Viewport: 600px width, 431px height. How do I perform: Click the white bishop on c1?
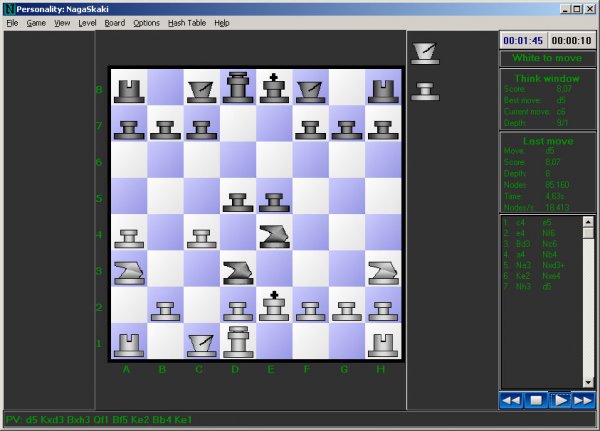click(x=201, y=342)
